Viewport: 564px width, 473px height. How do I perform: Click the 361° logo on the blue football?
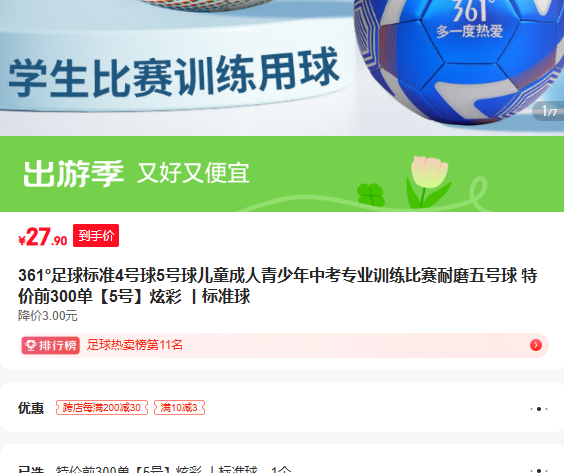tap(471, 10)
